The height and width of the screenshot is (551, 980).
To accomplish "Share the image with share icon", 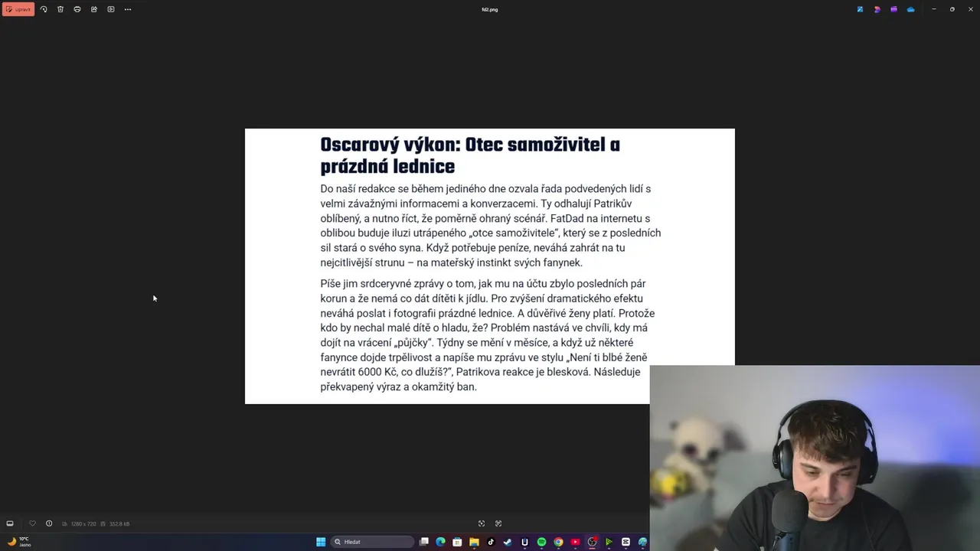I will 94,9.
